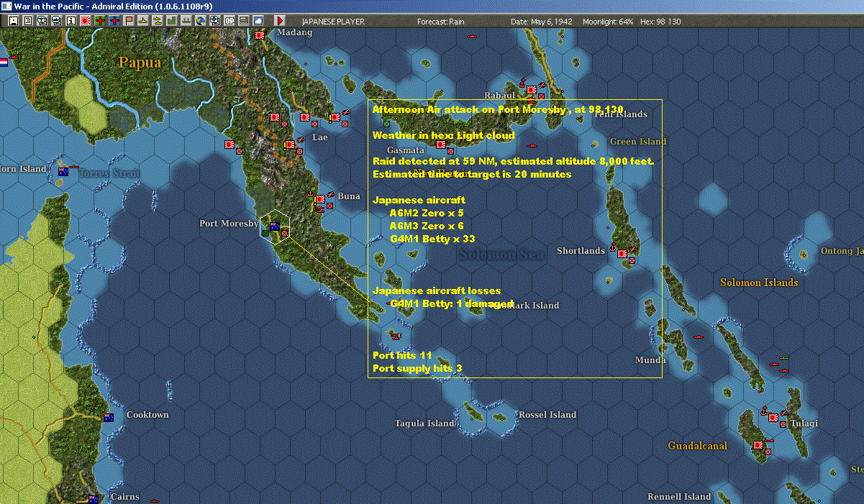
Task: Click the Japanese flag base at Tulagi
Action: 773,417
